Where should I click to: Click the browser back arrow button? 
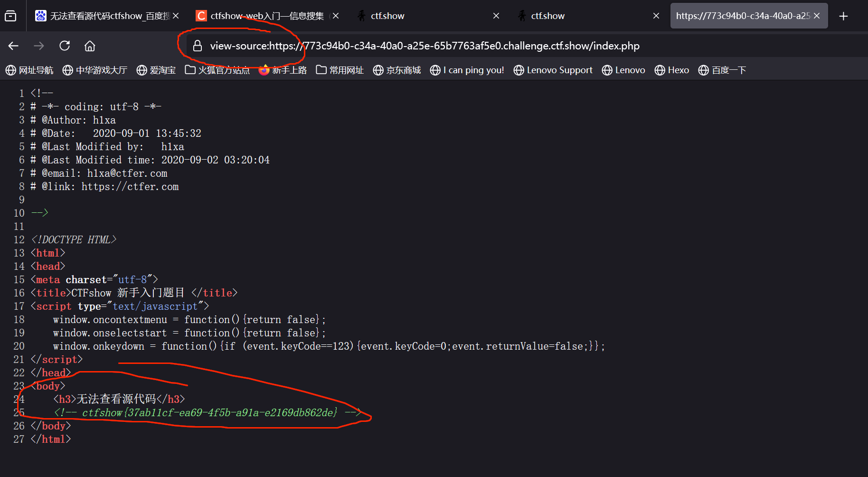(x=13, y=46)
